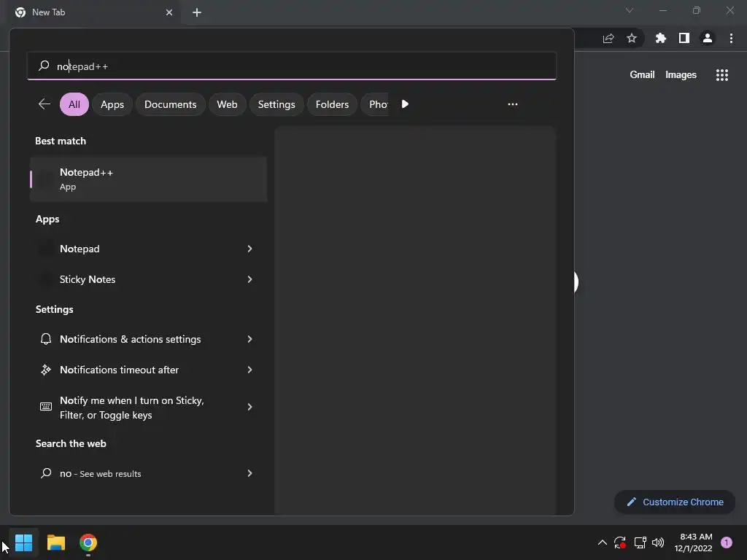Select the Web filter tab

[x=228, y=104]
